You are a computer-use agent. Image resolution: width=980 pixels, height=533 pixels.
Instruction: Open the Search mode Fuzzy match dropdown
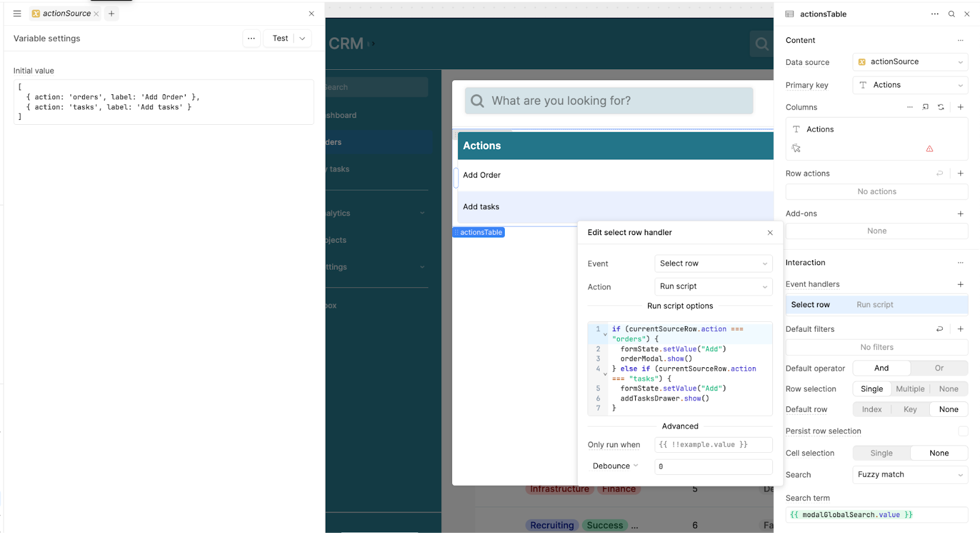tap(910, 475)
